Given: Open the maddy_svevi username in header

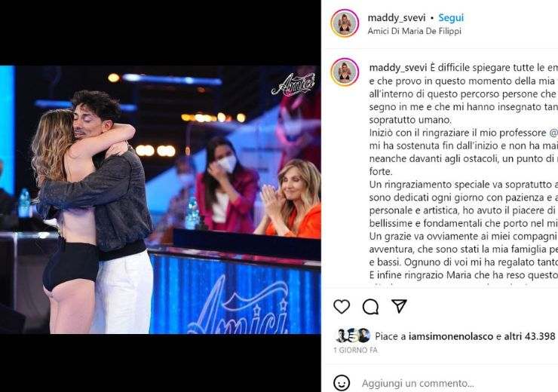Looking at the screenshot, I should [397, 18].
